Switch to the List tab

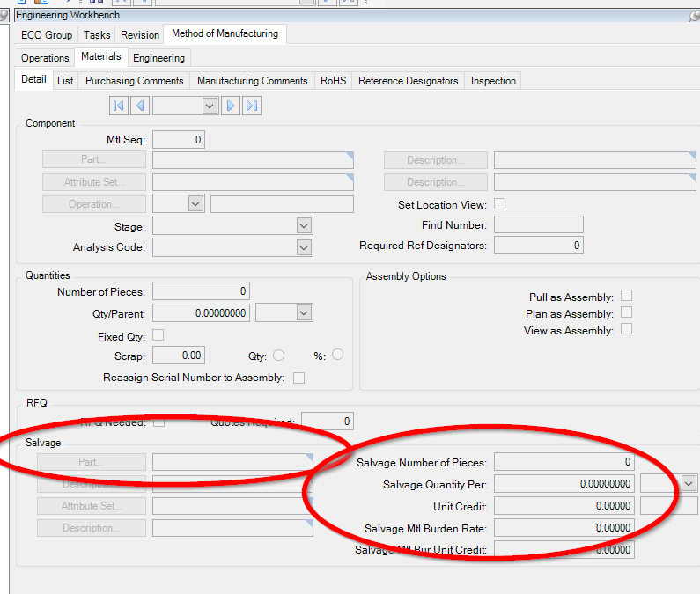tap(65, 81)
